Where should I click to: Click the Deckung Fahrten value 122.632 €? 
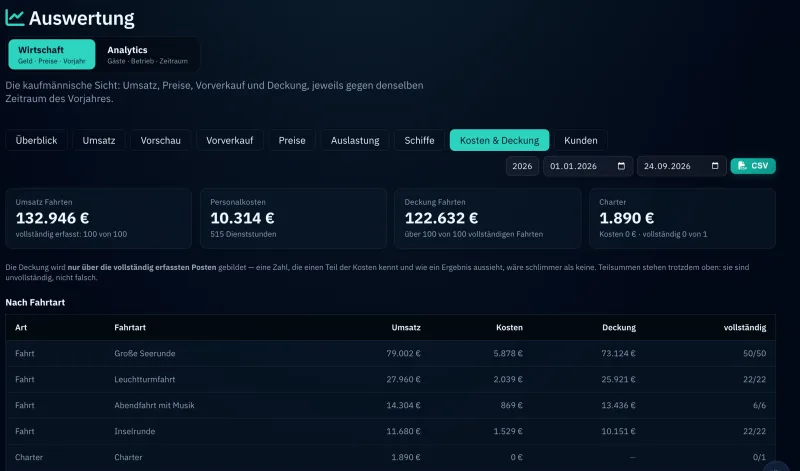[x=441, y=218]
